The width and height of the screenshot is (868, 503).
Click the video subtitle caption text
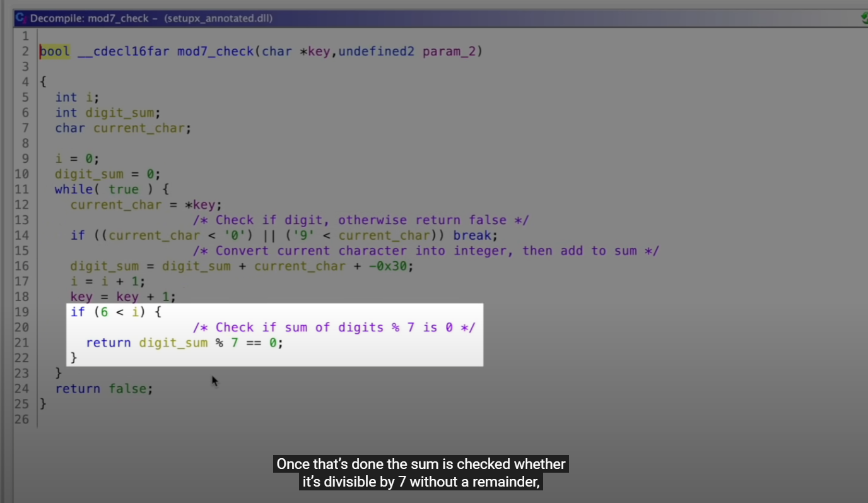coord(421,473)
